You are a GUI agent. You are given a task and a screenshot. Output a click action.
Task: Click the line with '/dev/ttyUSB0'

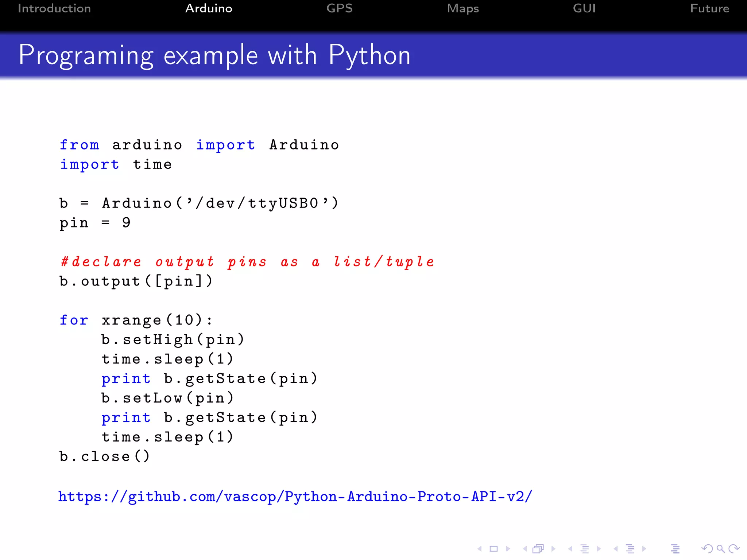199,203
